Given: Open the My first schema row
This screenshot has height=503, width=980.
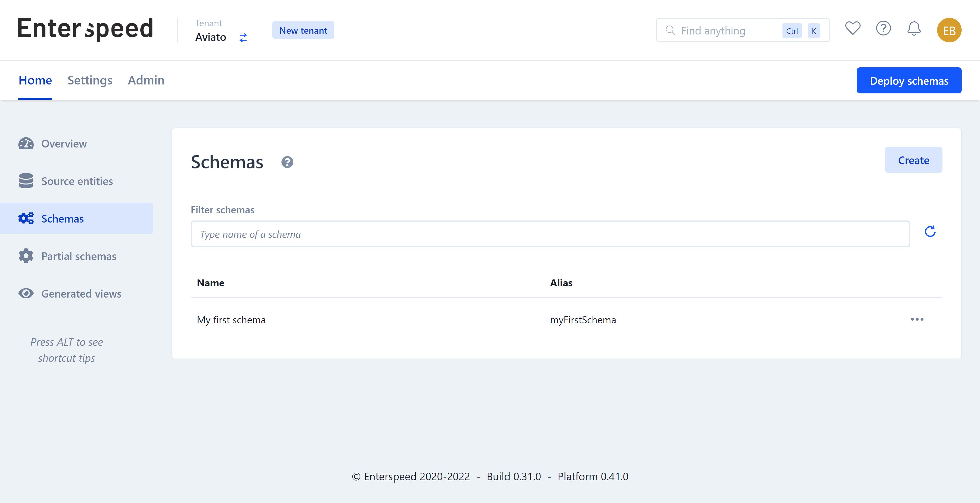Looking at the screenshot, I should (567, 320).
